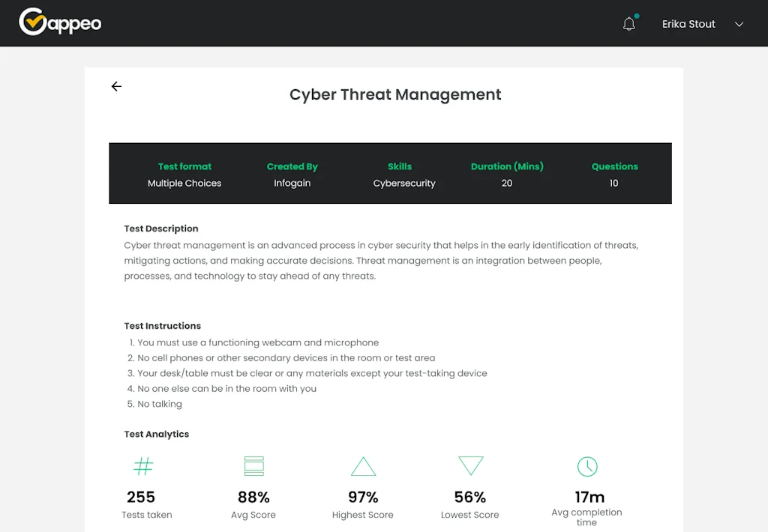Click the Infogain creator name
The image size is (768, 532).
click(x=292, y=183)
